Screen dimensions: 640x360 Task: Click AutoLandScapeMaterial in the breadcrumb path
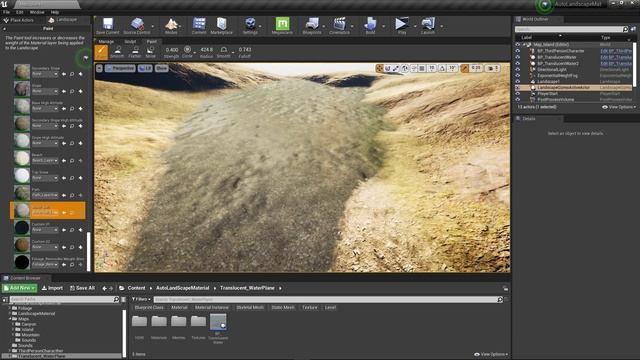(183, 288)
